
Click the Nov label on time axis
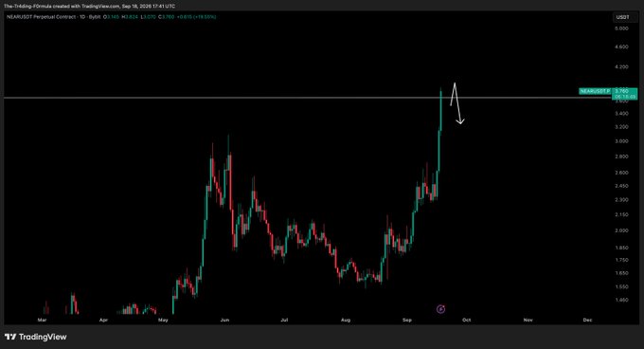click(x=528, y=320)
